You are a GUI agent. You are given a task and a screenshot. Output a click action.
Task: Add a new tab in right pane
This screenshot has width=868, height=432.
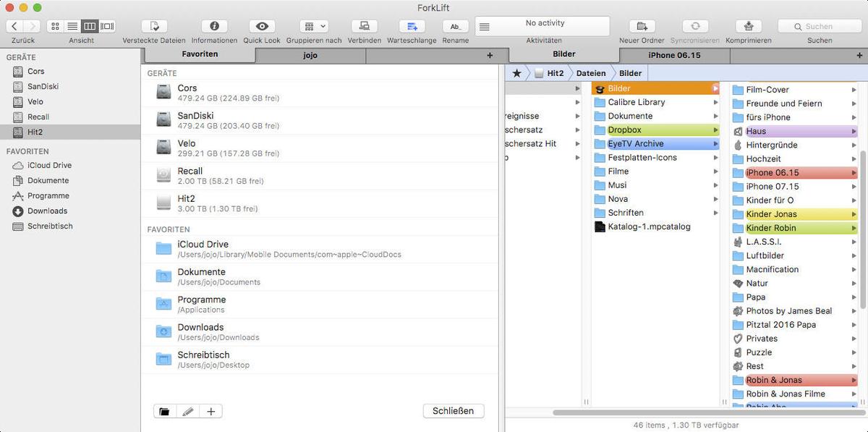pyautogui.click(x=860, y=55)
